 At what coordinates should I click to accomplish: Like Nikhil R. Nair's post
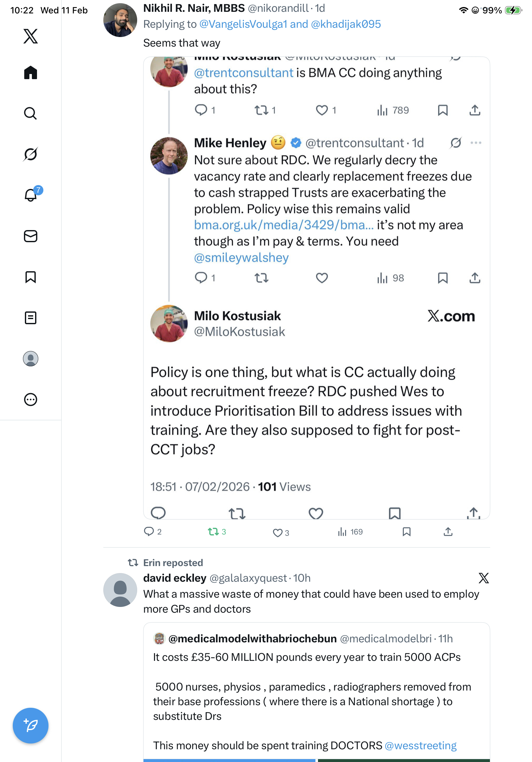(x=277, y=532)
